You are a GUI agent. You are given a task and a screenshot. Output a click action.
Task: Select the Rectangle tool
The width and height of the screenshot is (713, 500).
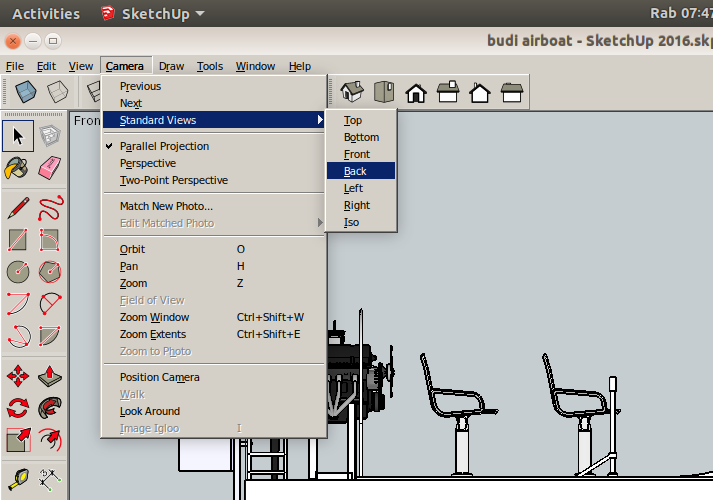18,240
